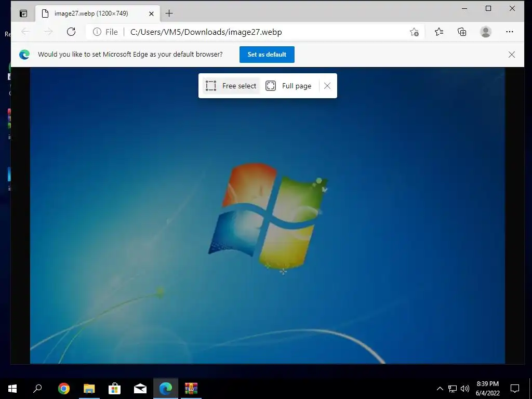The width and height of the screenshot is (532, 399).
Task: Choose Free select capture mode
Action: (231, 86)
